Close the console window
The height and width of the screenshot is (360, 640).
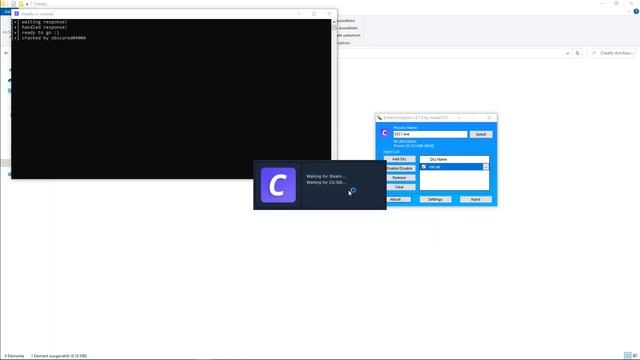(329, 14)
